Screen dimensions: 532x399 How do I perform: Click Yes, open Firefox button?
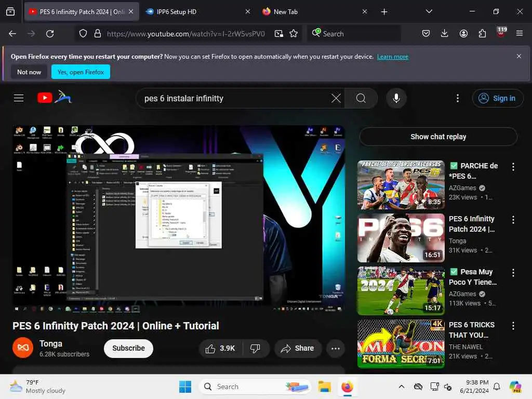[x=81, y=72]
